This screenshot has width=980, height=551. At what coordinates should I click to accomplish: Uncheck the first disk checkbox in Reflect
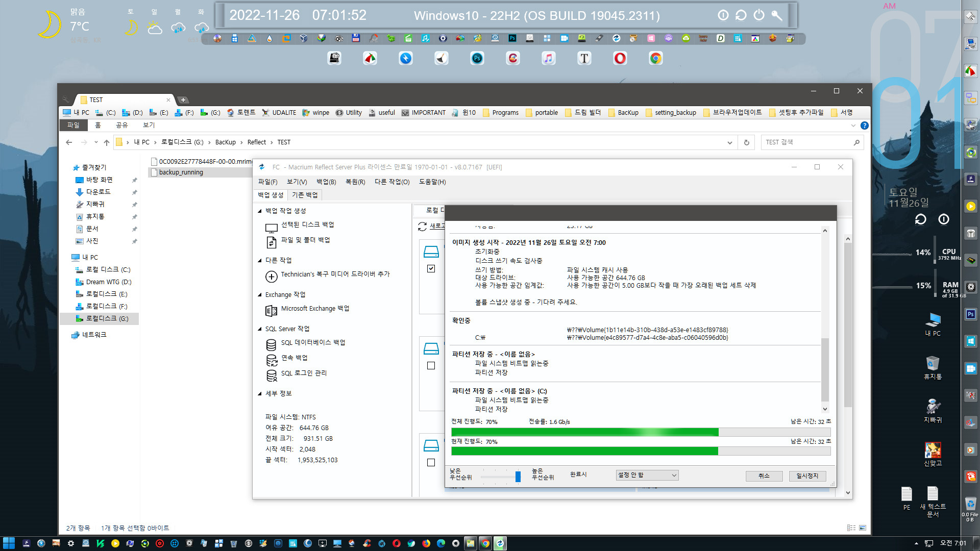coord(431,269)
